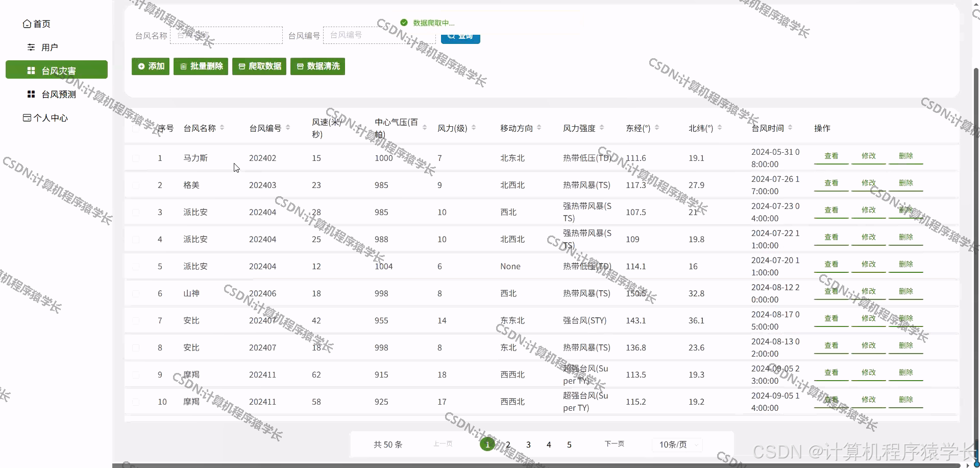Click 上一页 previous page

coord(443,444)
